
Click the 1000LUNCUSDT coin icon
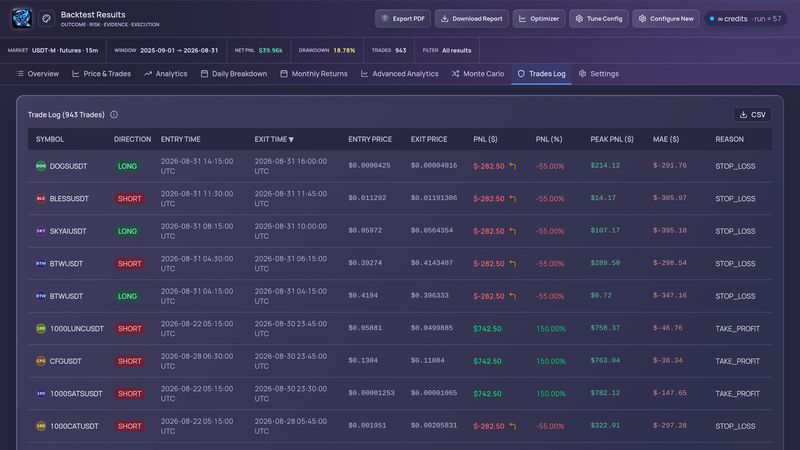(41, 329)
